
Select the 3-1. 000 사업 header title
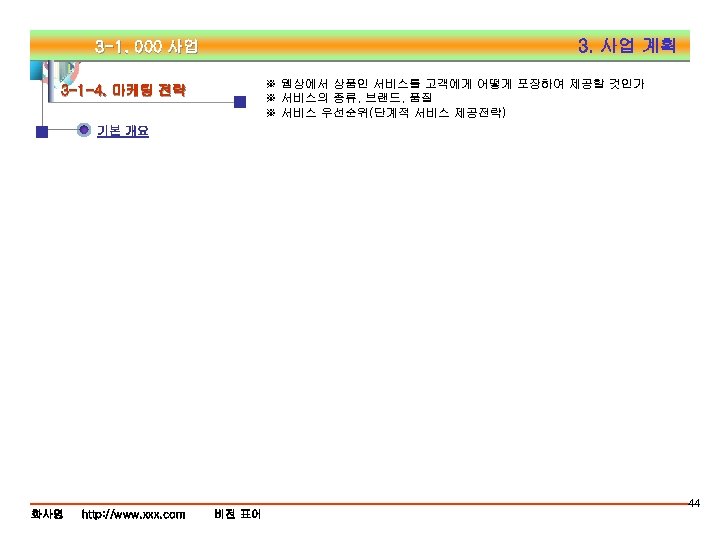146,46
